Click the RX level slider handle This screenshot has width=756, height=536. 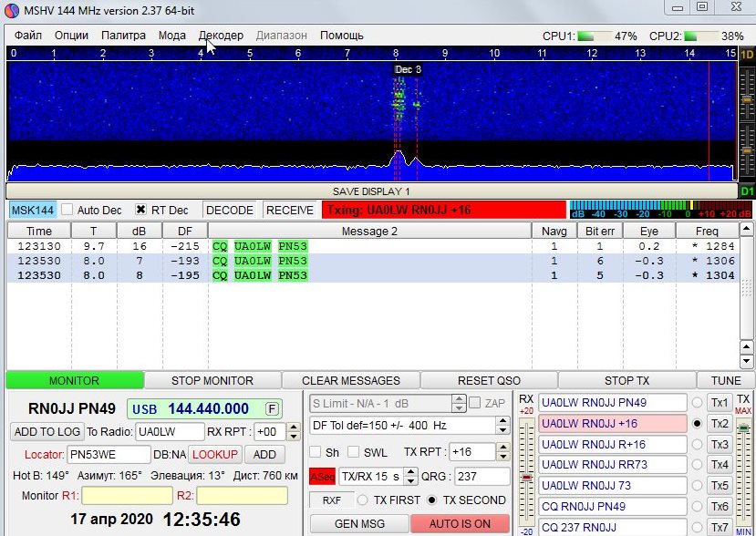coord(526,477)
